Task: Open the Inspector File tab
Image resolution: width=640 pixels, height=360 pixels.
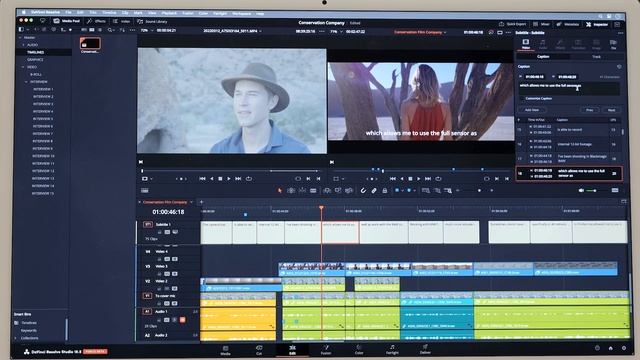Action: click(x=613, y=44)
